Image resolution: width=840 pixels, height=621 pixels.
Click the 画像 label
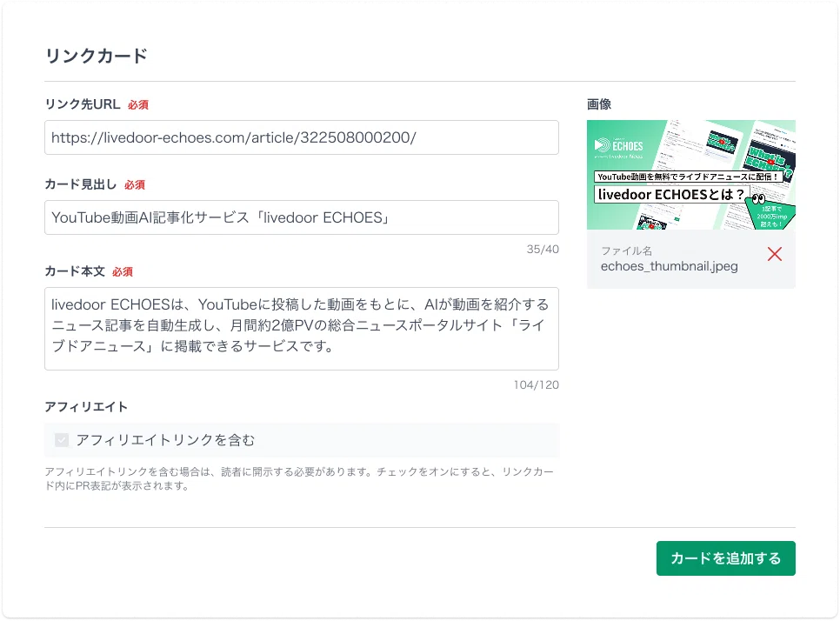[599, 104]
